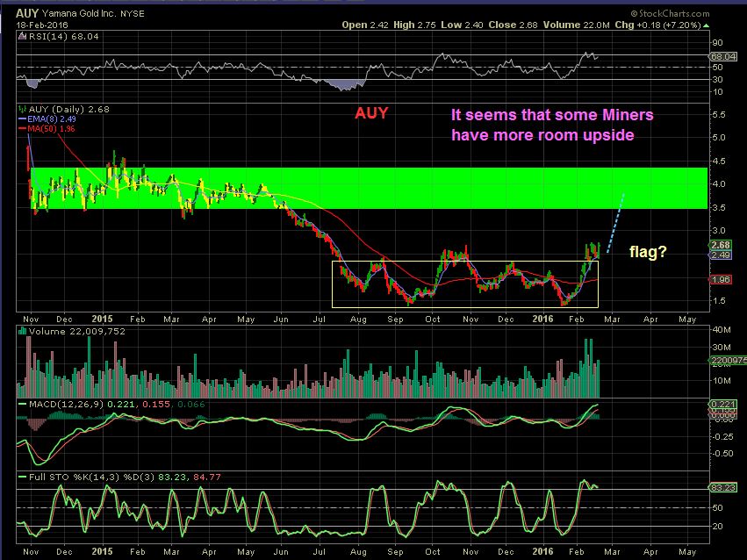Click the High 2.75 value
The image size is (747, 560).
pyautogui.click(x=414, y=25)
